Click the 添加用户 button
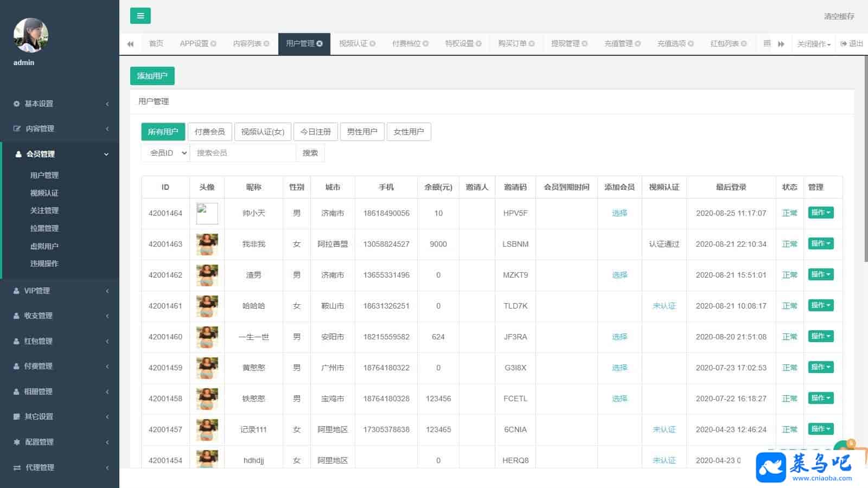 (152, 76)
